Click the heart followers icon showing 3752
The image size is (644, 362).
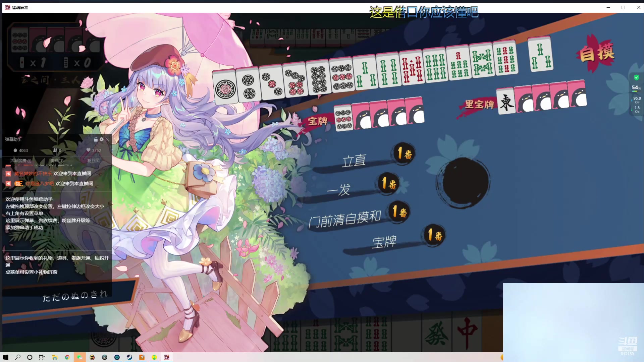coord(88,150)
